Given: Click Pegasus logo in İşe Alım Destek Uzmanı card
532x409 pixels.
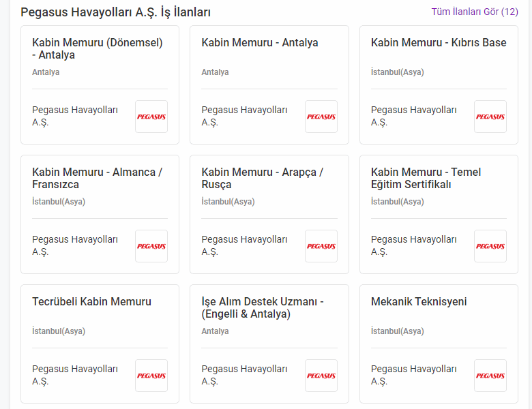Looking at the screenshot, I should coord(321,376).
